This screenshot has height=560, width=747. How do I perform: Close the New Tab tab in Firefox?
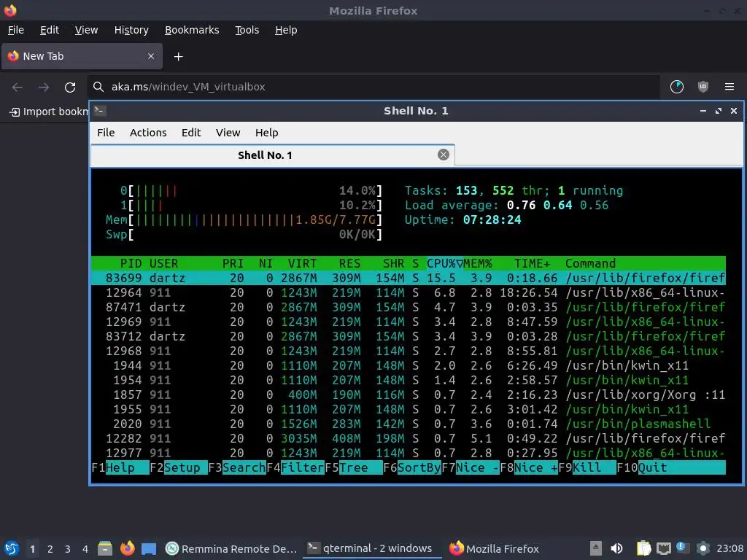click(x=150, y=56)
